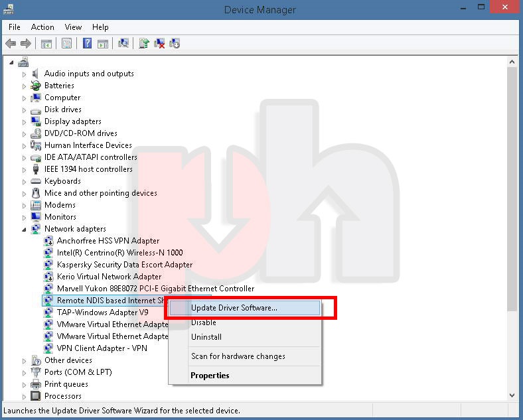The image size is (523, 420).
Task: Open the View menu
Action: coord(73,27)
